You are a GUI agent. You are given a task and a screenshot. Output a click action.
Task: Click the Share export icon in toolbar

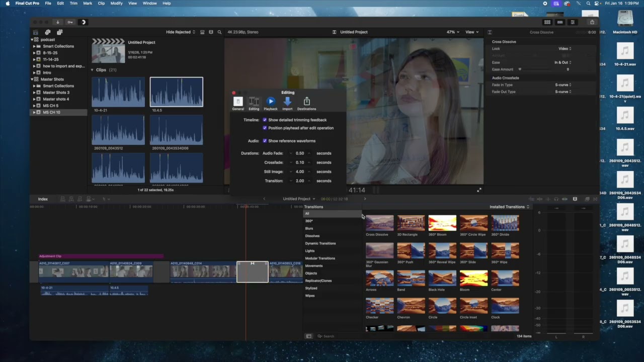click(592, 22)
